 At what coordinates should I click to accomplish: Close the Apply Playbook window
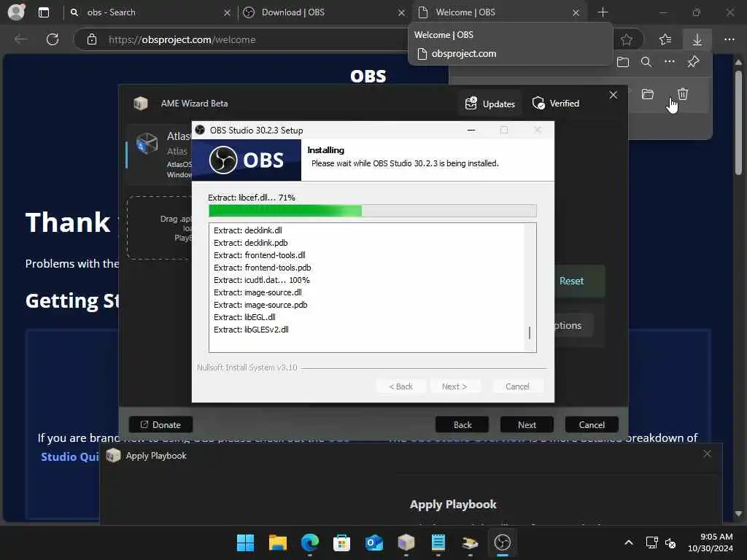click(x=707, y=454)
